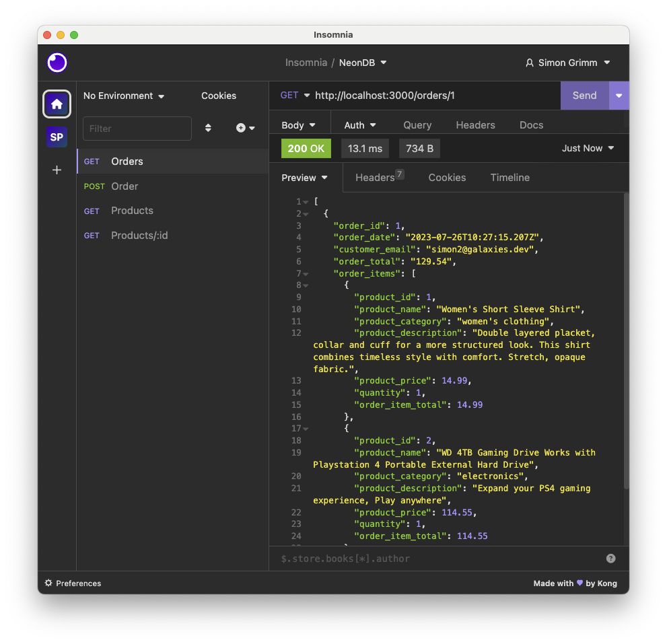Click the "electronics" category value
This screenshot has width=667, height=644.
pyautogui.click(x=489, y=476)
